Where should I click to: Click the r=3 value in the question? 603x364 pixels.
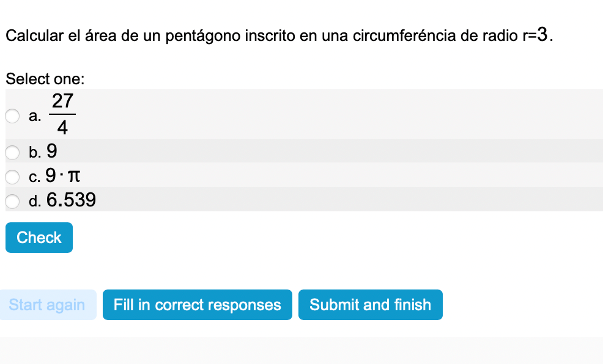(x=535, y=35)
